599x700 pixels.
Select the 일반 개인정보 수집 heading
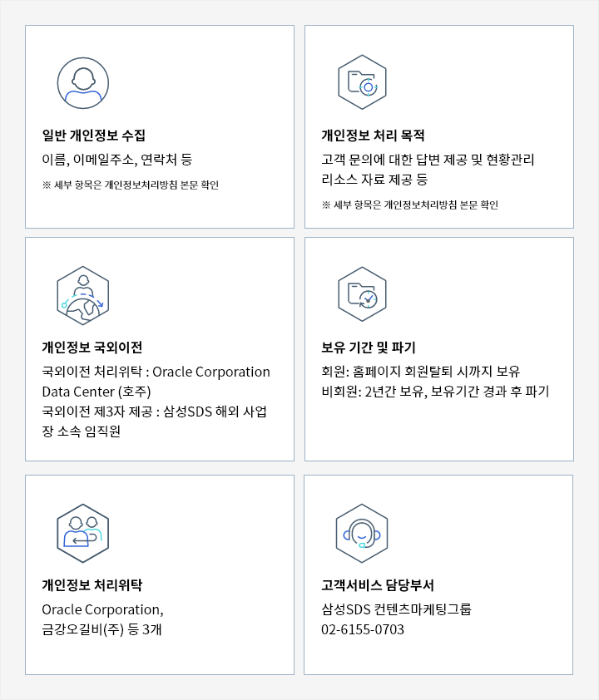pos(94,136)
